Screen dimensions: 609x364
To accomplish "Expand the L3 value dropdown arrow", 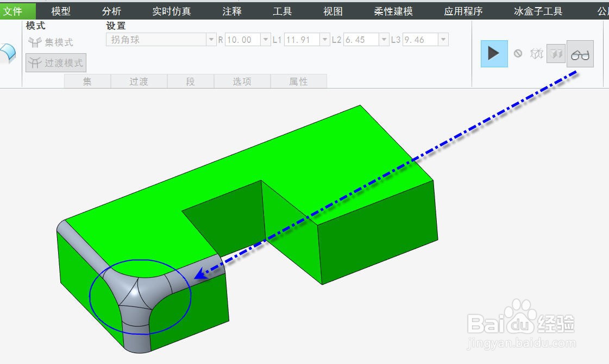I will [x=443, y=40].
